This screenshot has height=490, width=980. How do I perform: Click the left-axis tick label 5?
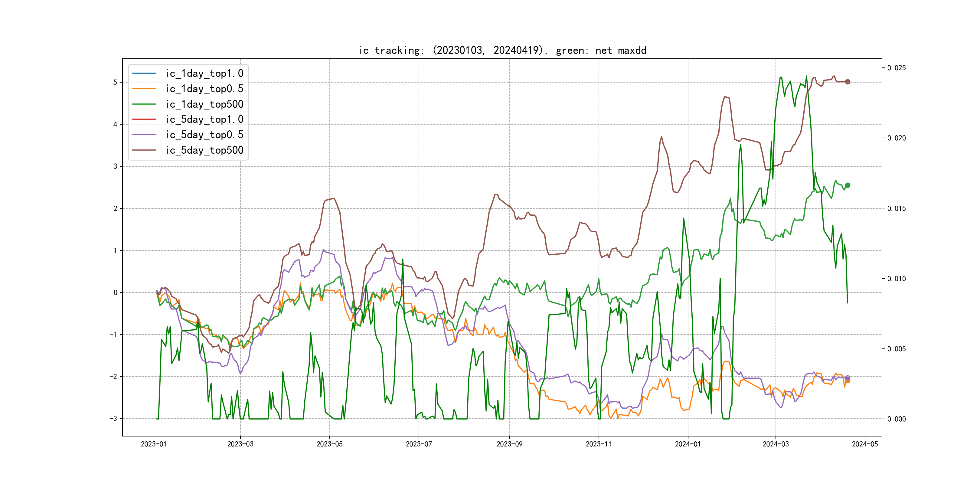115,82
